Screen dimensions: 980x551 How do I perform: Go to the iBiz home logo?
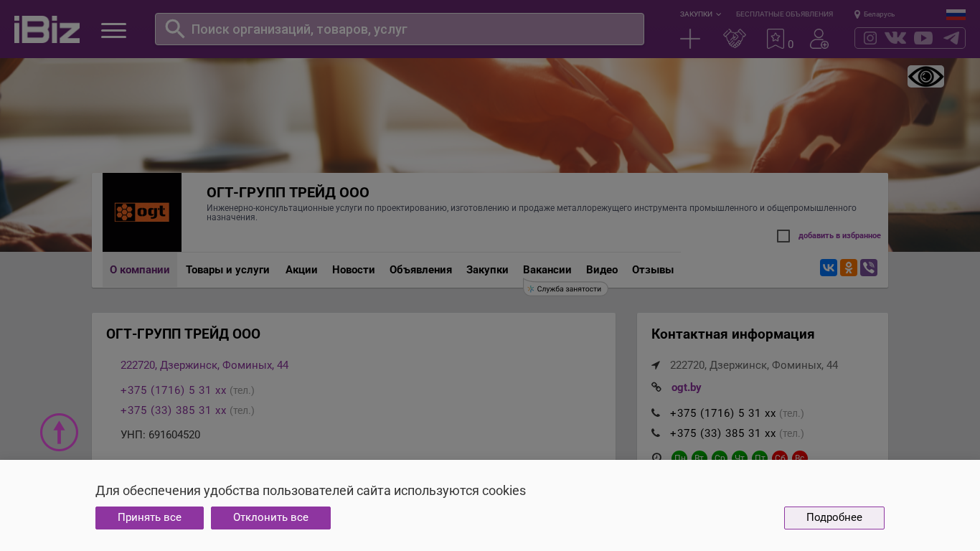click(47, 29)
